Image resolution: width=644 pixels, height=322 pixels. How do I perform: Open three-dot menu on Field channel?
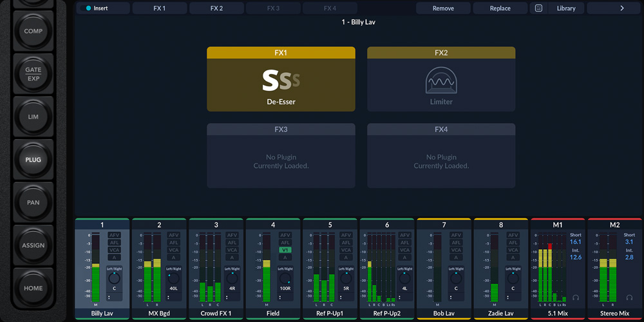279,297
